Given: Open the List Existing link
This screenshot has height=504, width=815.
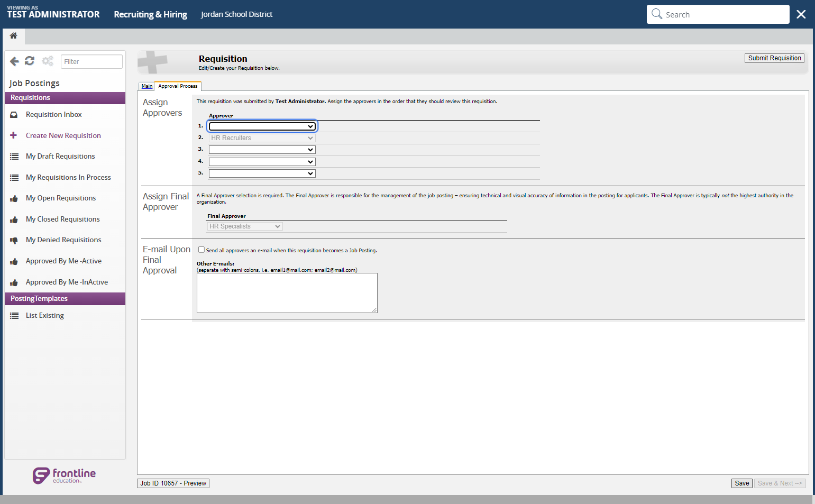Looking at the screenshot, I should (45, 316).
